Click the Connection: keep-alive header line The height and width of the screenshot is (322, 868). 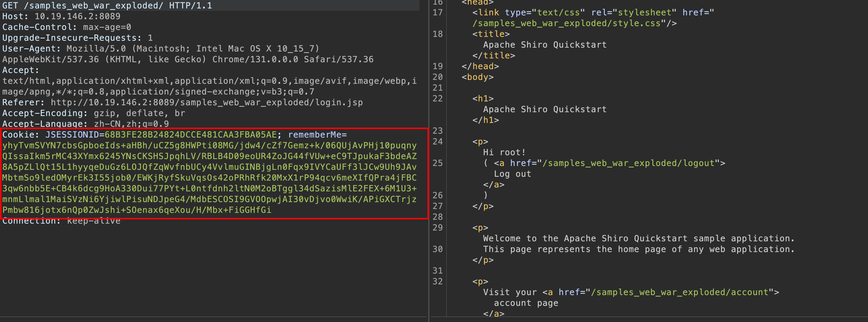click(61, 221)
